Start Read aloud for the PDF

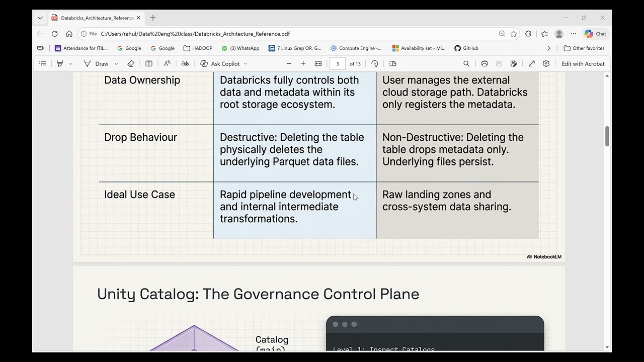click(x=167, y=64)
